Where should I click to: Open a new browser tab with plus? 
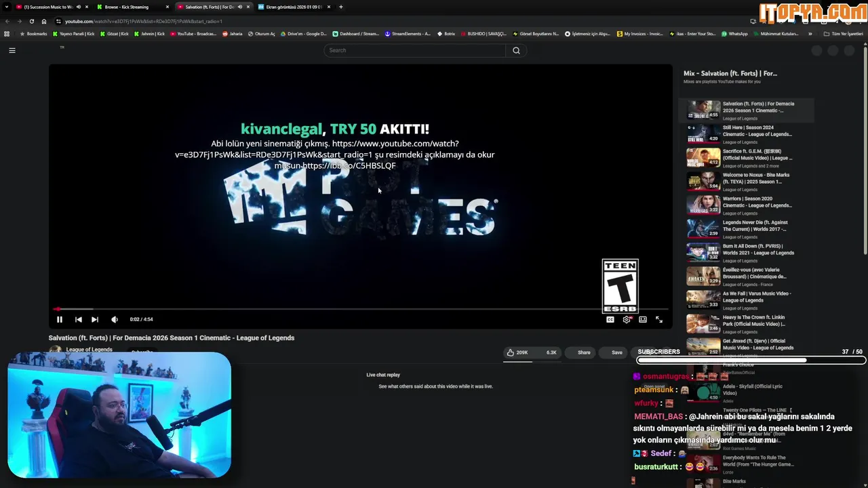(x=340, y=7)
